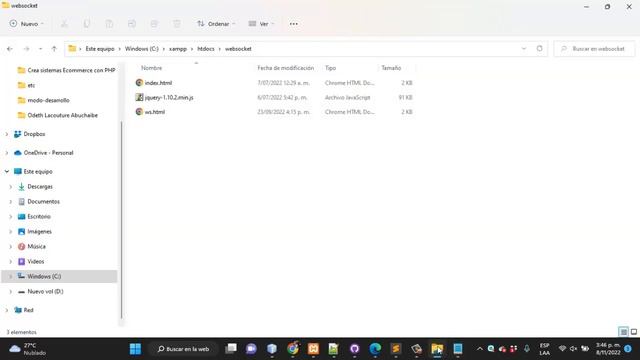Click the 'Buscar en websocket' search box
The image size is (640, 360).
[594, 49]
